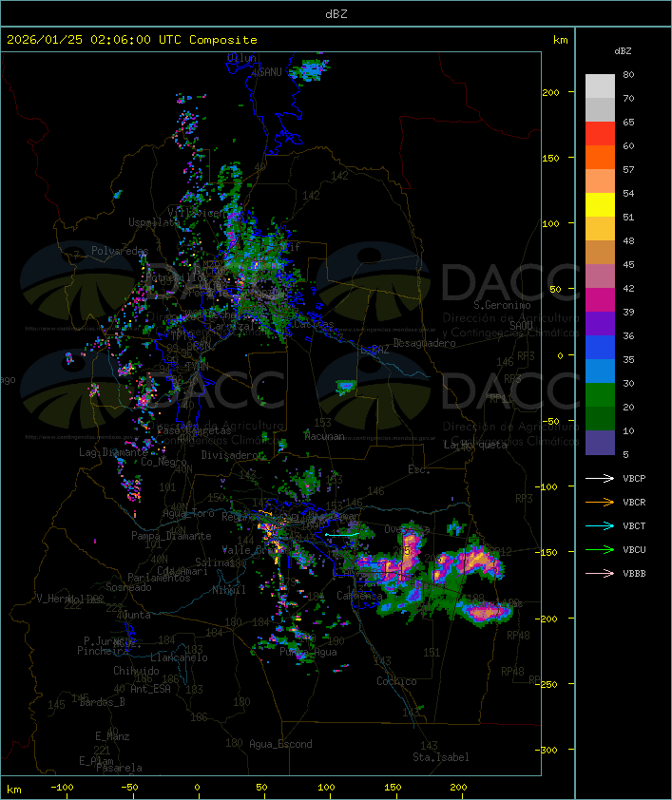
Task: Click the Cochico location label
Action: coord(396,681)
